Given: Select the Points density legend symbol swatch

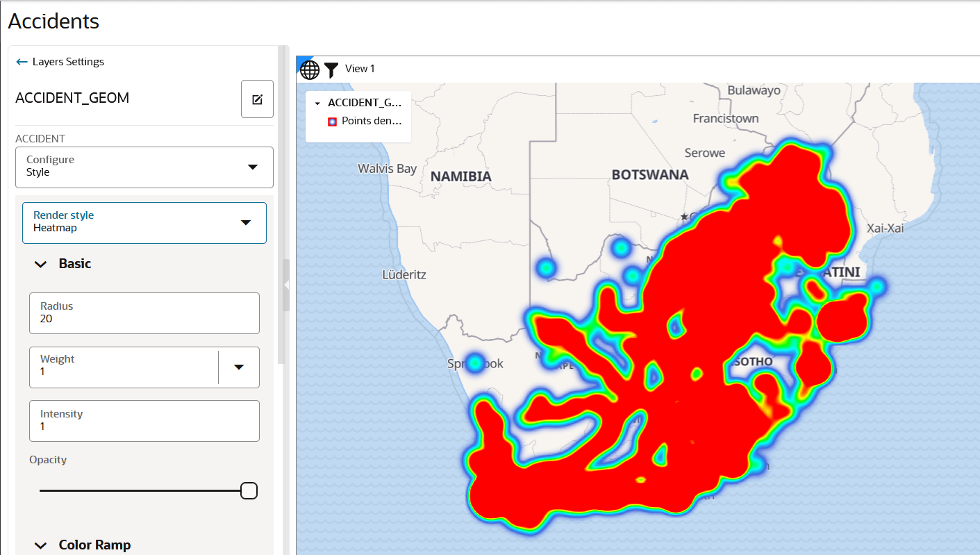Looking at the screenshot, I should [332, 121].
